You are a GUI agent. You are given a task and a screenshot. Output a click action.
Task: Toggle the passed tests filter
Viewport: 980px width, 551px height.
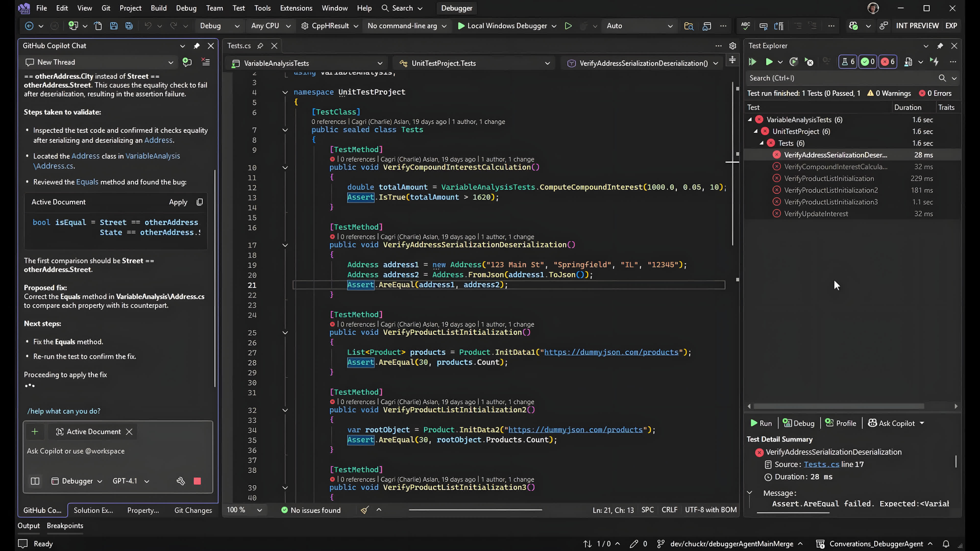click(868, 61)
